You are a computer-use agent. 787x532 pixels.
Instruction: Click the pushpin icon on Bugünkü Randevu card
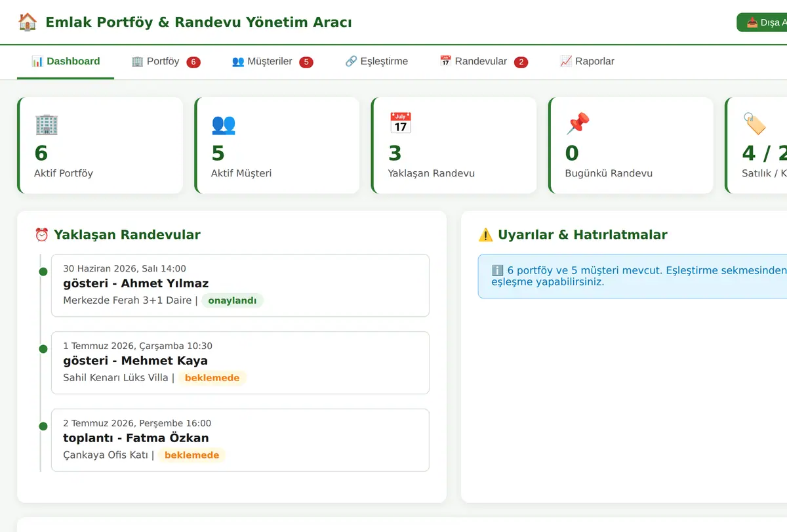point(578,123)
